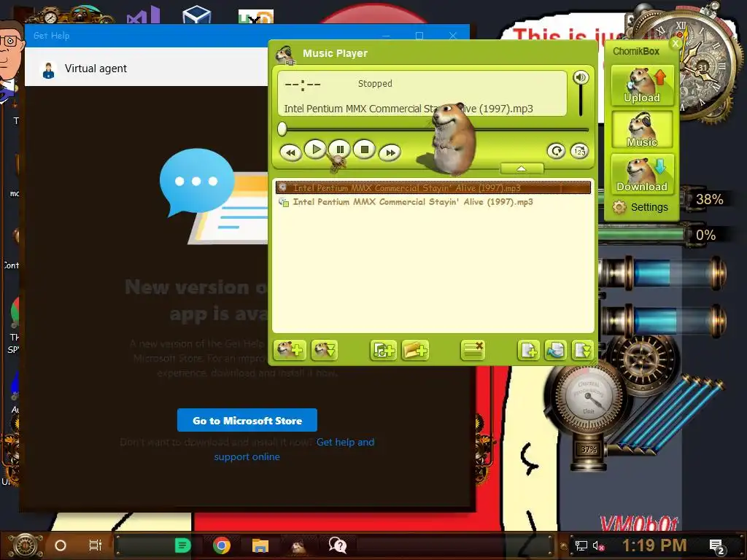Open the Action Center notifications
This screenshot has height=560, width=747.
[717, 546]
